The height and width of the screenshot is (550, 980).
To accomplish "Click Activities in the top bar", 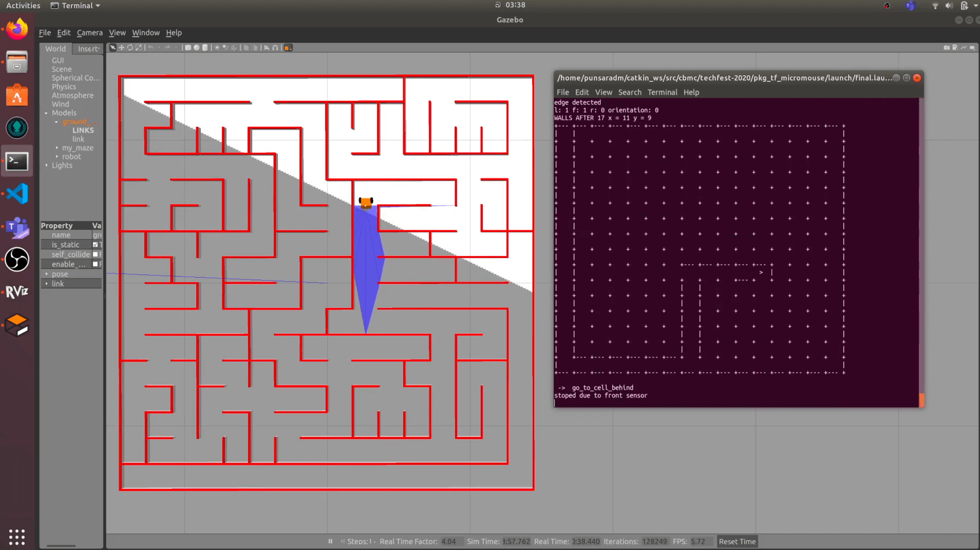I will [x=23, y=5].
